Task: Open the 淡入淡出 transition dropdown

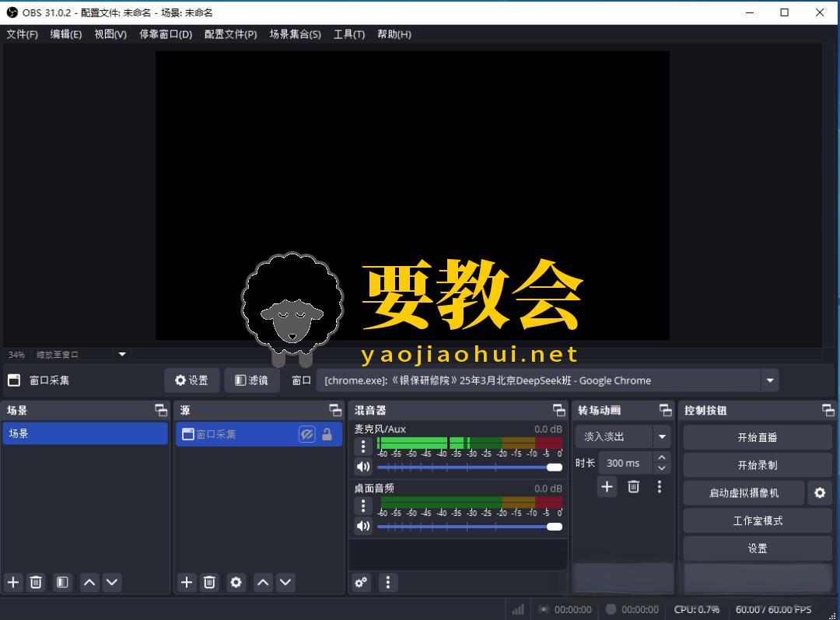Action: 623,436
